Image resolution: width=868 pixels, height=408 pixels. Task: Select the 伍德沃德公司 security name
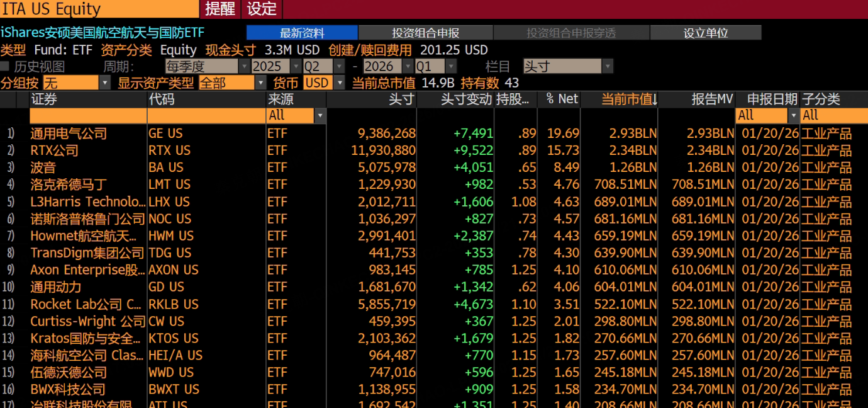click(x=69, y=372)
